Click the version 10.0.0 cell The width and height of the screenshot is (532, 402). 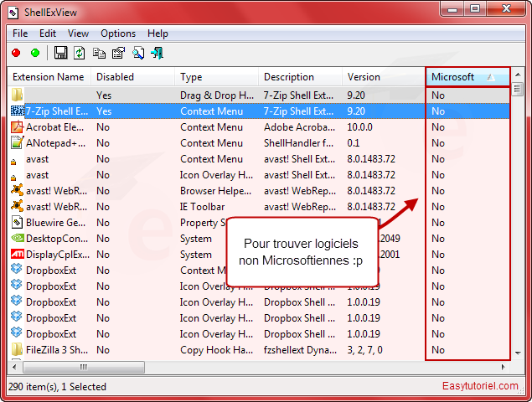tap(359, 127)
